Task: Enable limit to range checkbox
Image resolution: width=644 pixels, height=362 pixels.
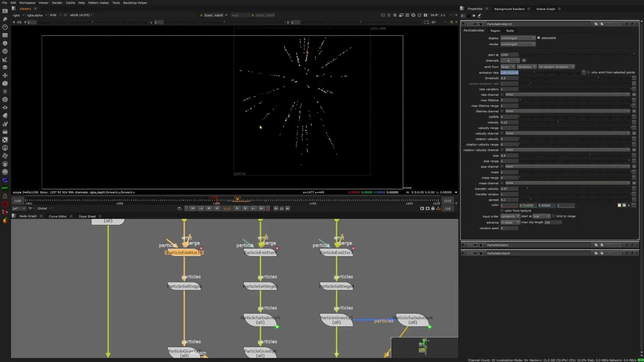Action: pos(553,216)
